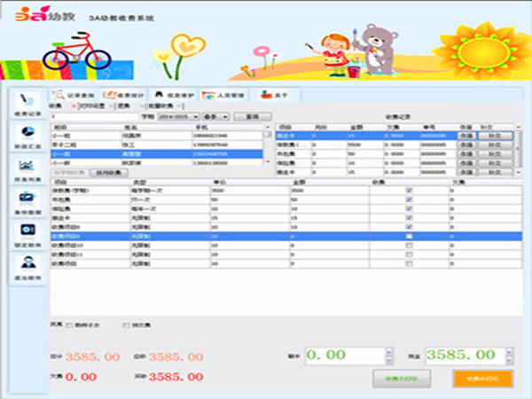Switch to the print settings sub-tab
This screenshot has width=532, height=399.
[92, 106]
